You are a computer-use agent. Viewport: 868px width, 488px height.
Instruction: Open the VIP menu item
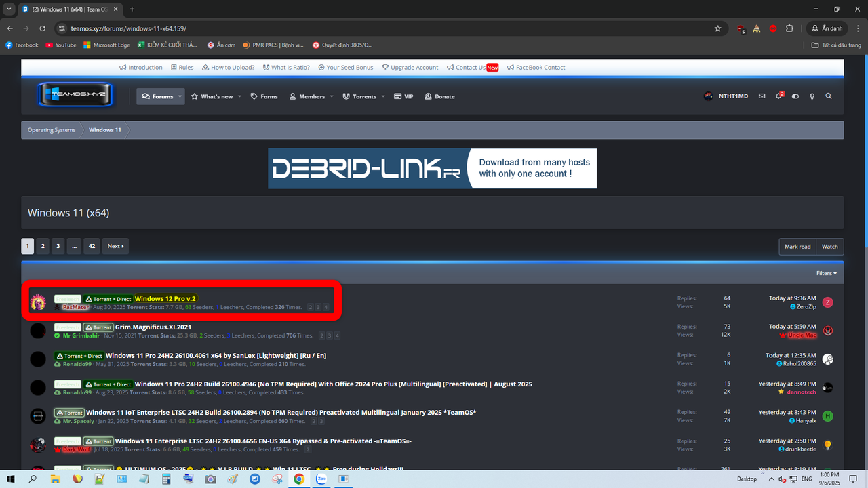403,96
